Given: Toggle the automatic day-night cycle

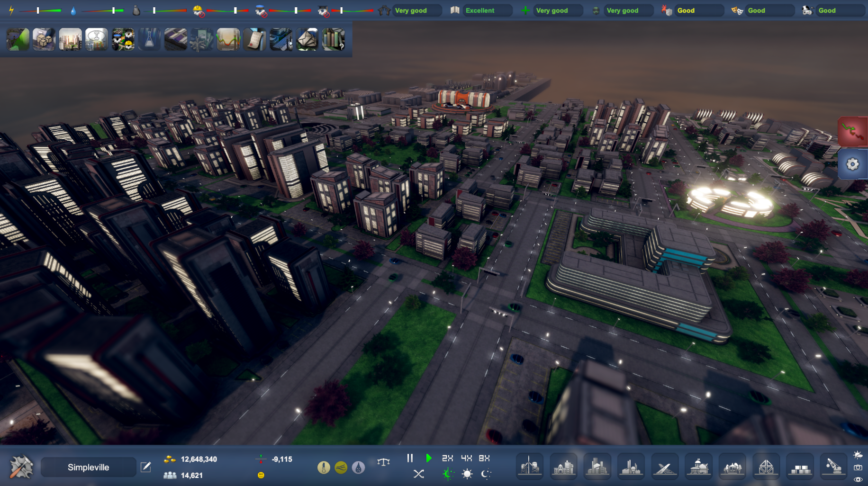Looking at the screenshot, I should point(448,474).
